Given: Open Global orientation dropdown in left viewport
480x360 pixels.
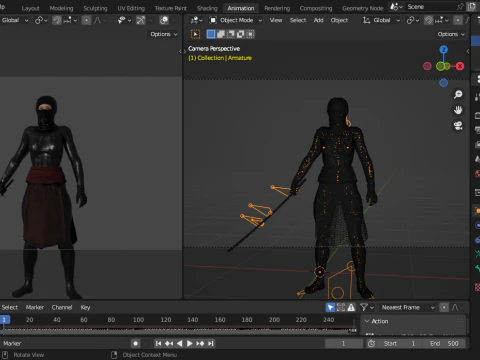Looking at the screenshot, I should (15, 20).
